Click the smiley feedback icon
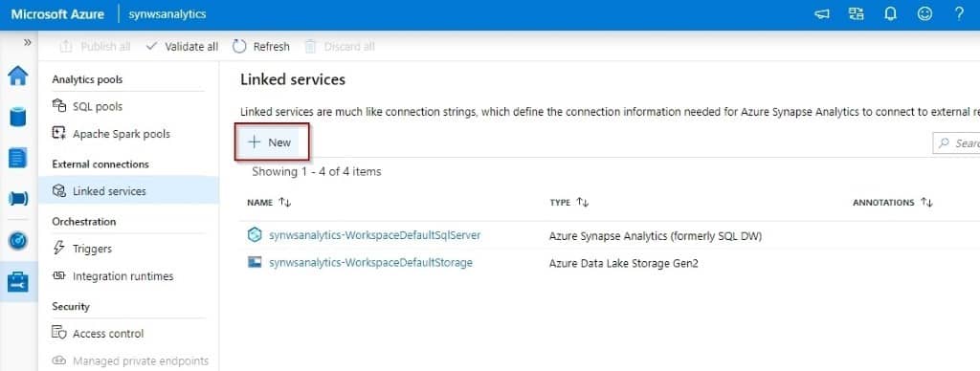The width and height of the screenshot is (980, 371). click(924, 13)
